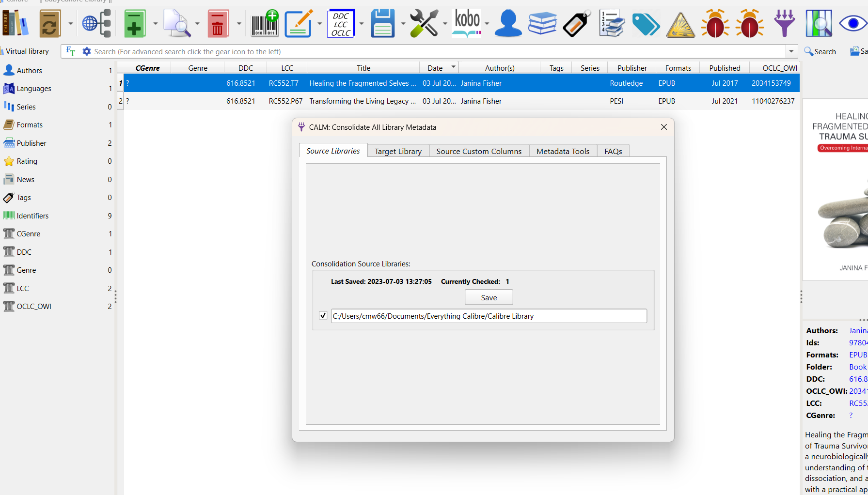This screenshot has width=868, height=495.
Task: Click the solid blue tag toolbar icon
Action: tap(646, 24)
